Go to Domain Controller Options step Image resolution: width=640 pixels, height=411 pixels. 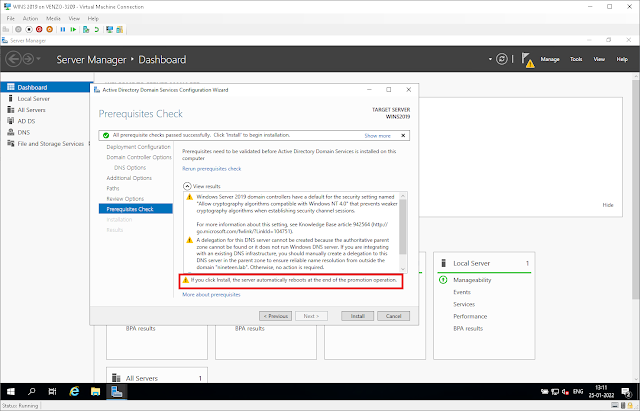pyautogui.click(x=139, y=157)
